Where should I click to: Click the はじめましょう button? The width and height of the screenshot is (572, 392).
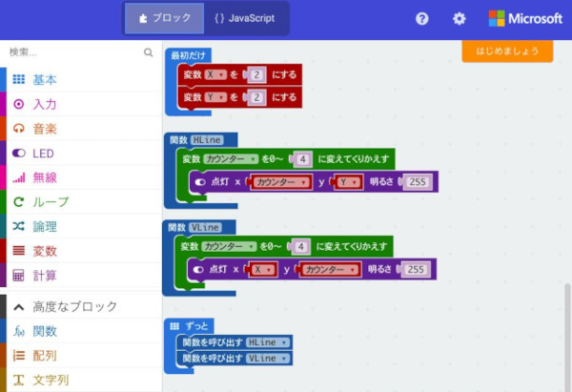506,52
